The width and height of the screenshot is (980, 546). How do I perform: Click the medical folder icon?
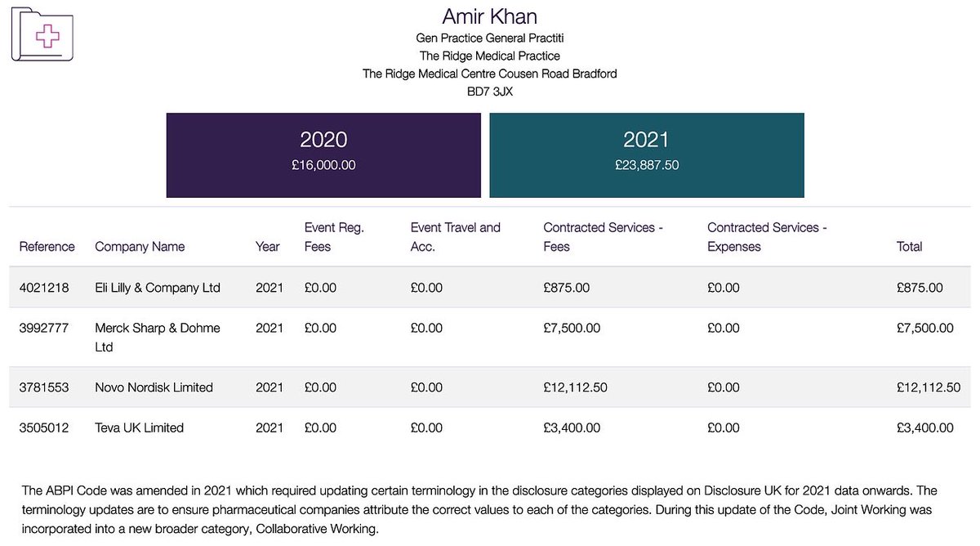click(41, 35)
